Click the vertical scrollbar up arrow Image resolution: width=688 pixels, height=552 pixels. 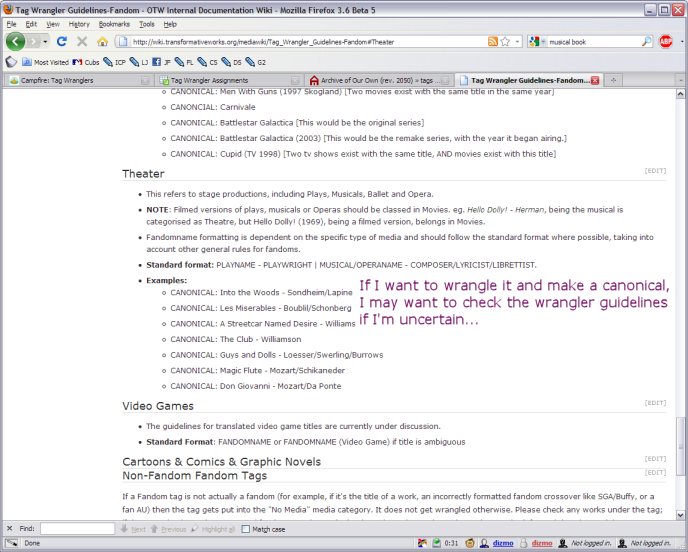pyautogui.click(x=681, y=94)
